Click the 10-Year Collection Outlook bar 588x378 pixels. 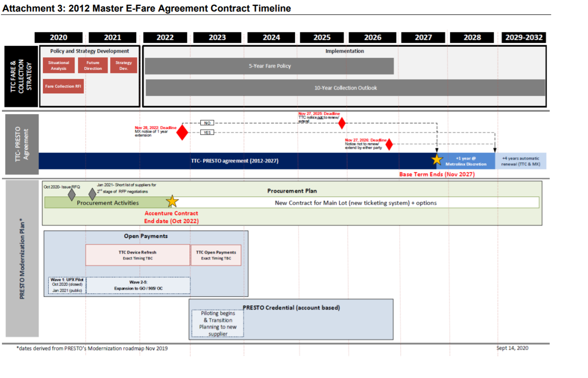pos(345,88)
